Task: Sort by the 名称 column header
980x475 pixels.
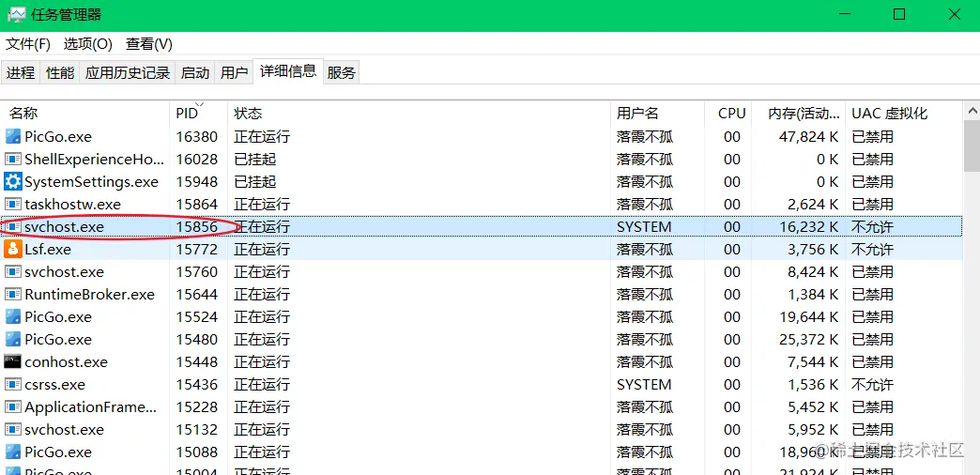Action: 85,114
